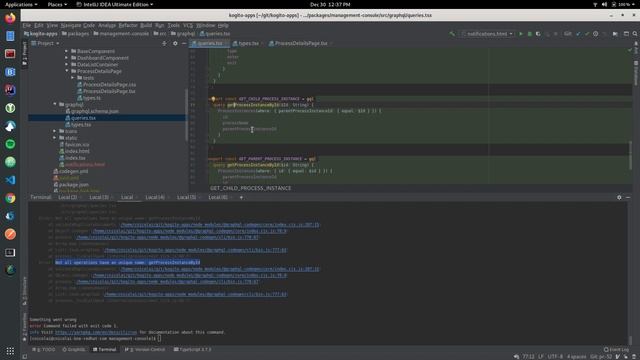
Task: Expand static folder in project tree
Action: click(55, 138)
